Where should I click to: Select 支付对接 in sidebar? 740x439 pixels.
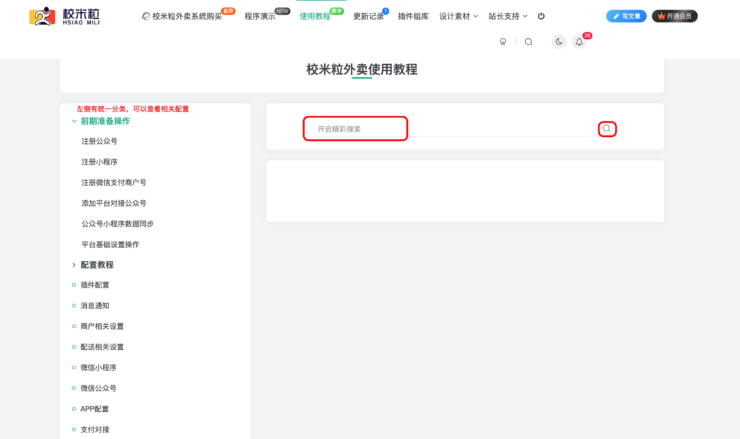95,429
